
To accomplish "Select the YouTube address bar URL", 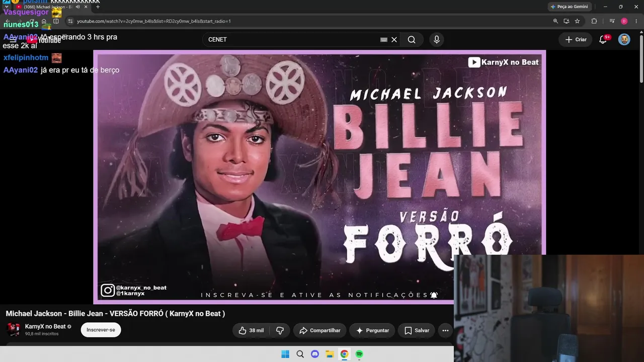I will click(154, 21).
